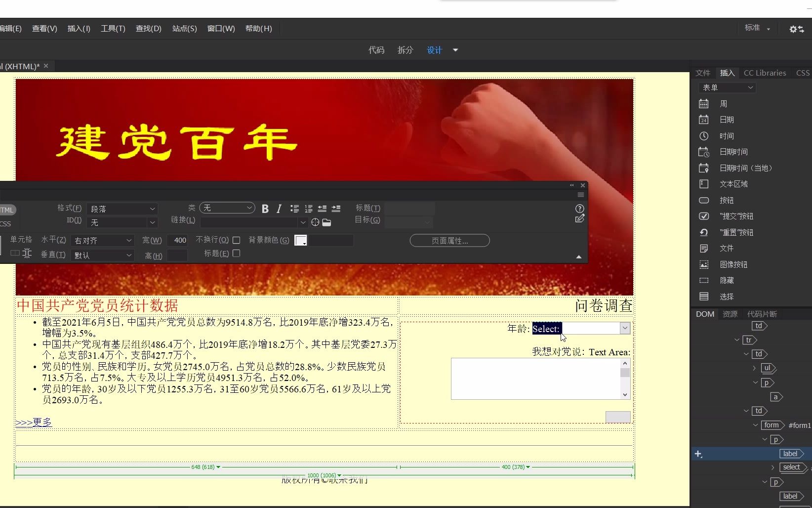Switch to 代码 code view

(x=376, y=50)
